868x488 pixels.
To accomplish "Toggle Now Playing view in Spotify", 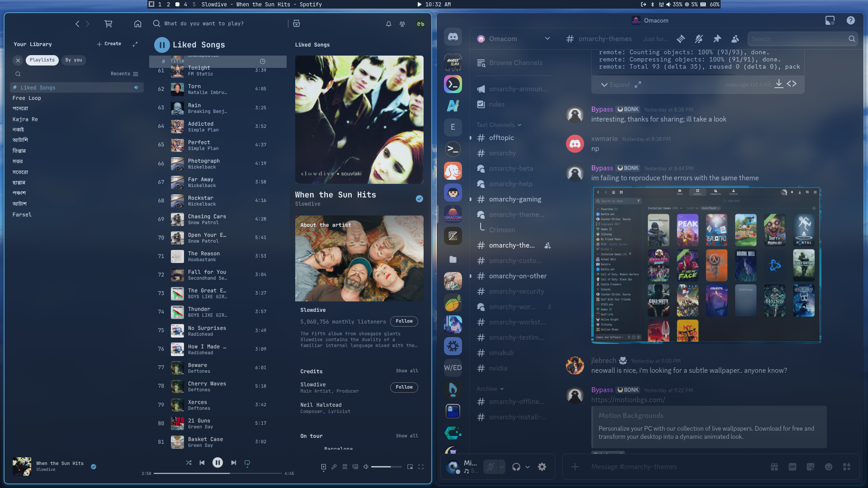I will pos(324,467).
